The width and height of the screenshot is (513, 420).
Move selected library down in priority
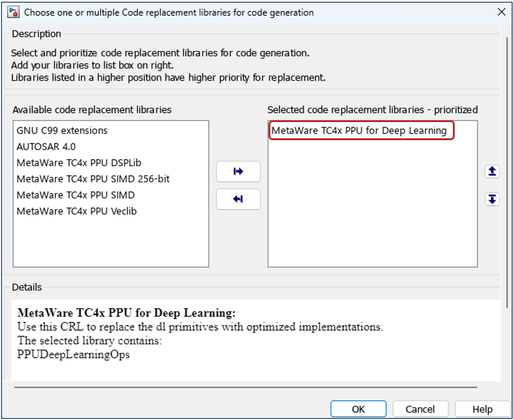click(492, 199)
